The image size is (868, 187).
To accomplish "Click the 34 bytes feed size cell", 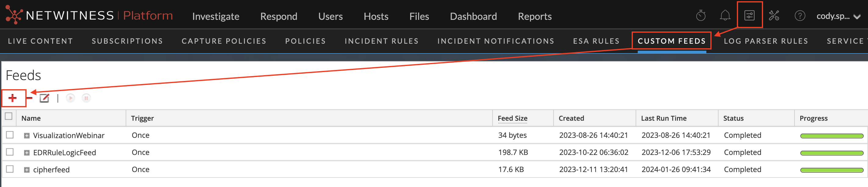I will point(512,135).
